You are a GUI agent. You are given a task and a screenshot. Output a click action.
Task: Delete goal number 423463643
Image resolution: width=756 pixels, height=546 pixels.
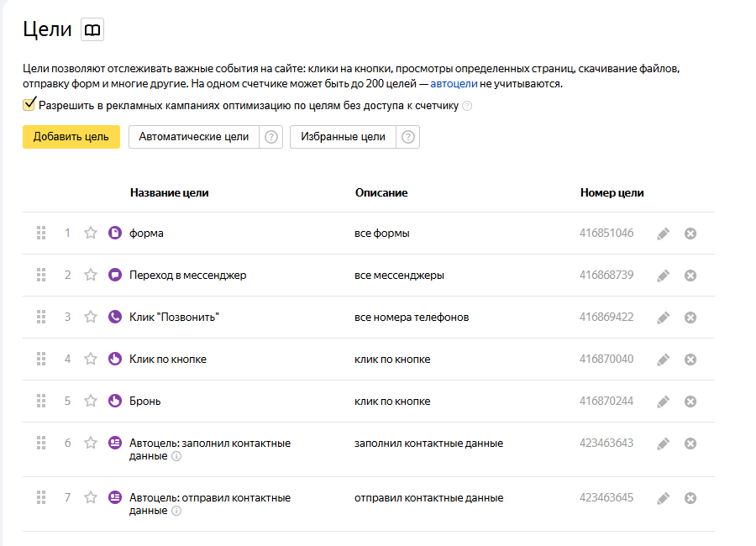coord(690,444)
